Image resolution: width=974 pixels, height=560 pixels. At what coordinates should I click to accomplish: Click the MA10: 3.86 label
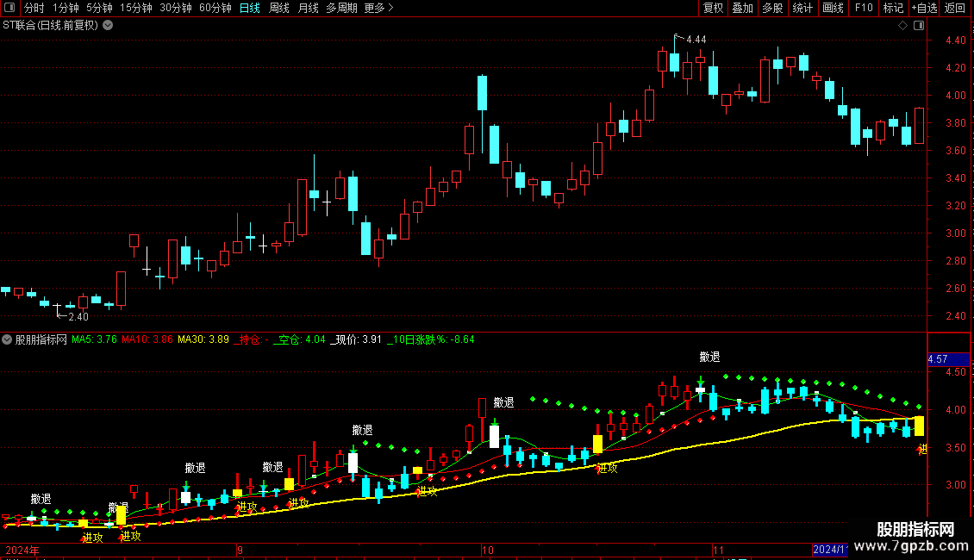click(147, 339)
